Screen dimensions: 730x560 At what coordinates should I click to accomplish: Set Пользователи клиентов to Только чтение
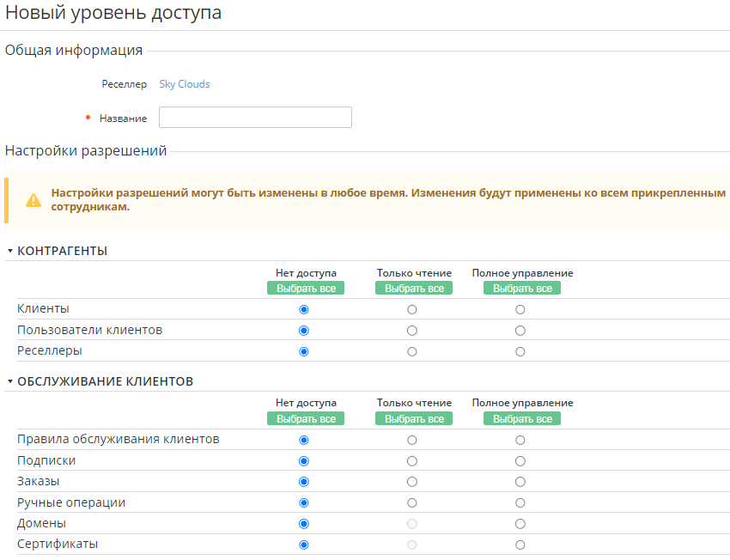(x=412, y=331)
